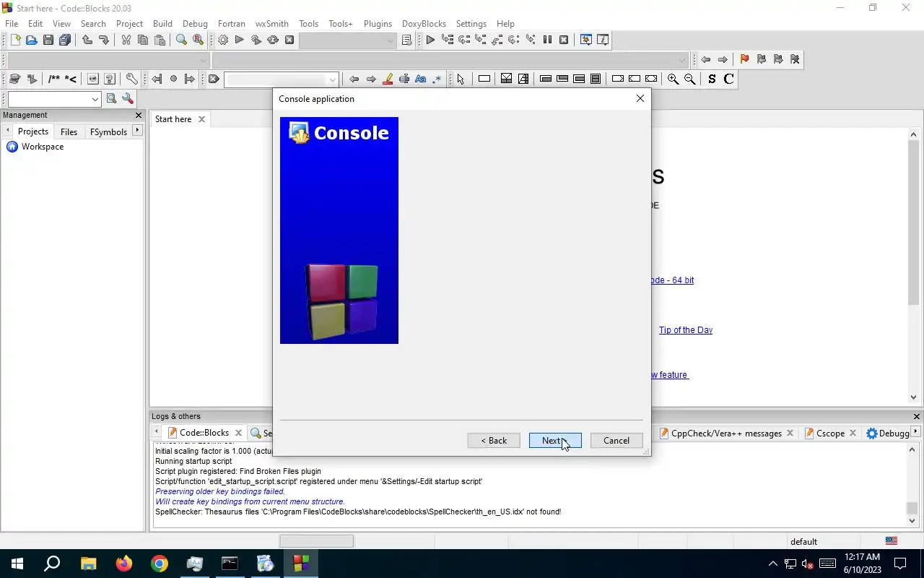Open the incremental search text combo box
The image size is (924, 578).
(x=281, y=79)
